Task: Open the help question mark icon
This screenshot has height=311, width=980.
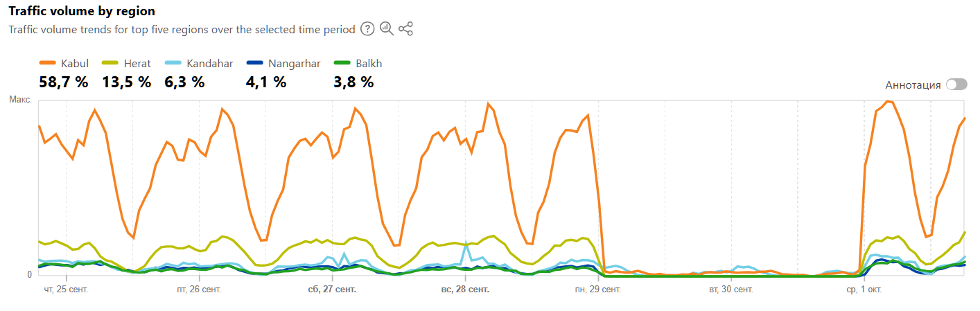Action: coord(368,29)
